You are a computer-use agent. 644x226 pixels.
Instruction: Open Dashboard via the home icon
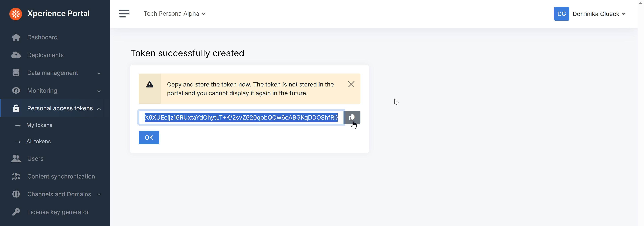click(x=16, y=37)
